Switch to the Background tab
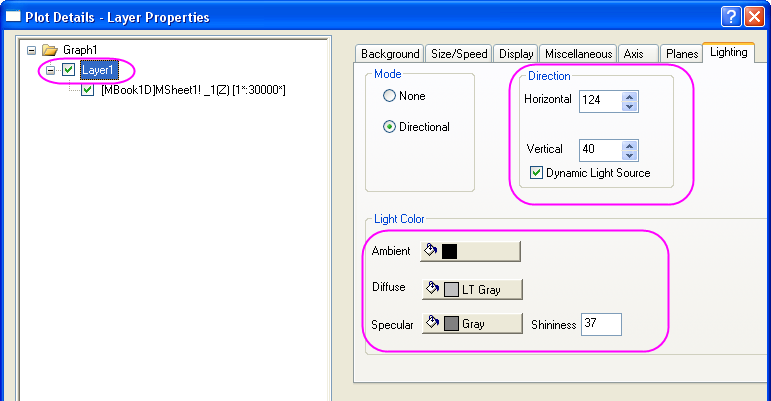Viewport: 771px width, 401px height. (390, 53)
